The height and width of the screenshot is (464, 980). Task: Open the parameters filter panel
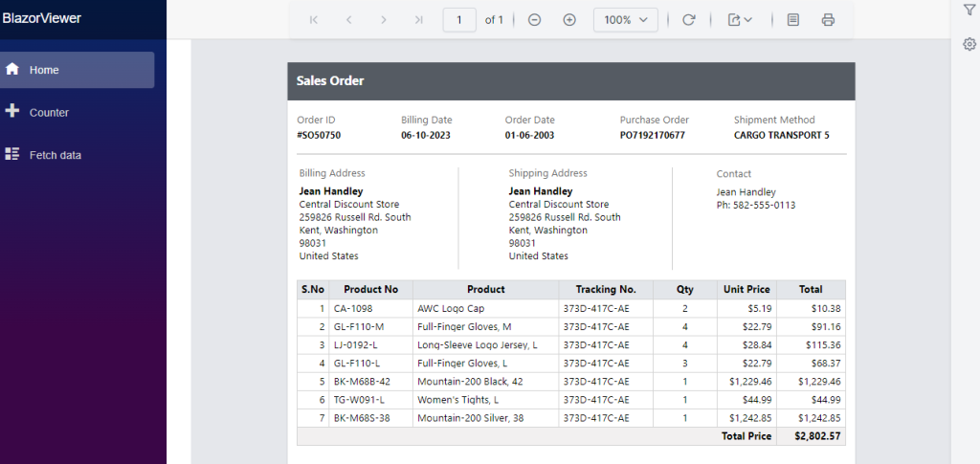tap(969, 10)
